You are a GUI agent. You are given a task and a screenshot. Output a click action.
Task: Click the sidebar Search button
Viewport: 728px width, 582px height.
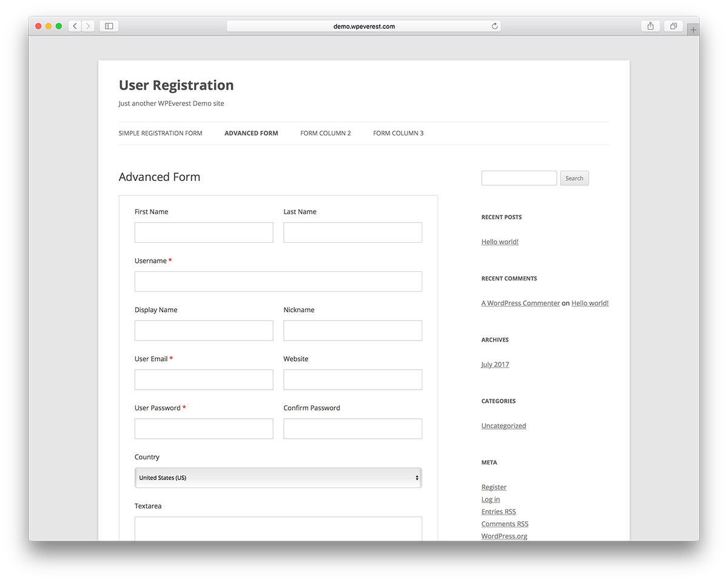pyautogui.click(x=574, y=178)
